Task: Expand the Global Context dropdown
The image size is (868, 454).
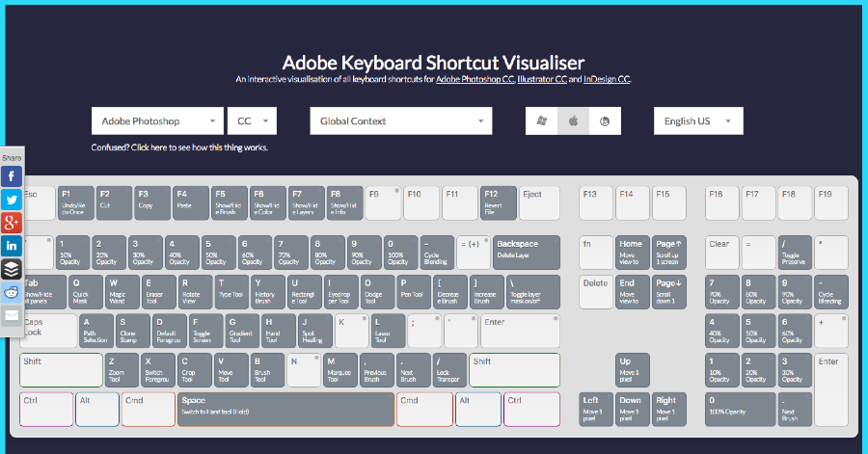Action: point(400,121)
